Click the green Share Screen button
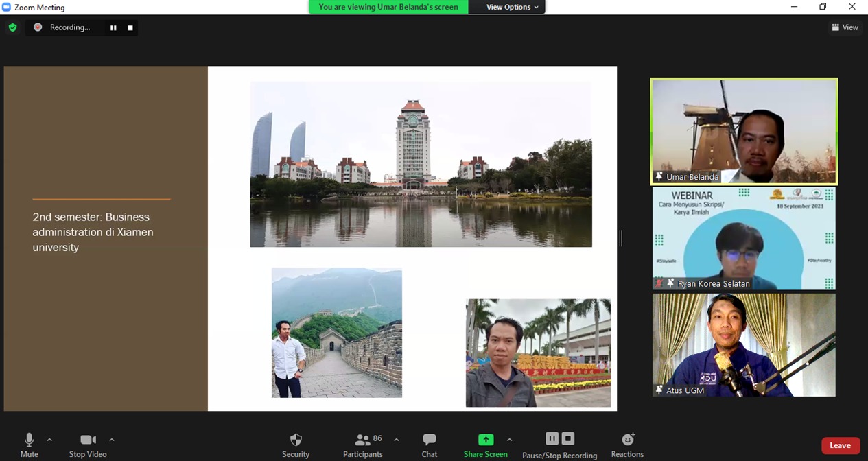The image size is (868, 461). [485, 445]
